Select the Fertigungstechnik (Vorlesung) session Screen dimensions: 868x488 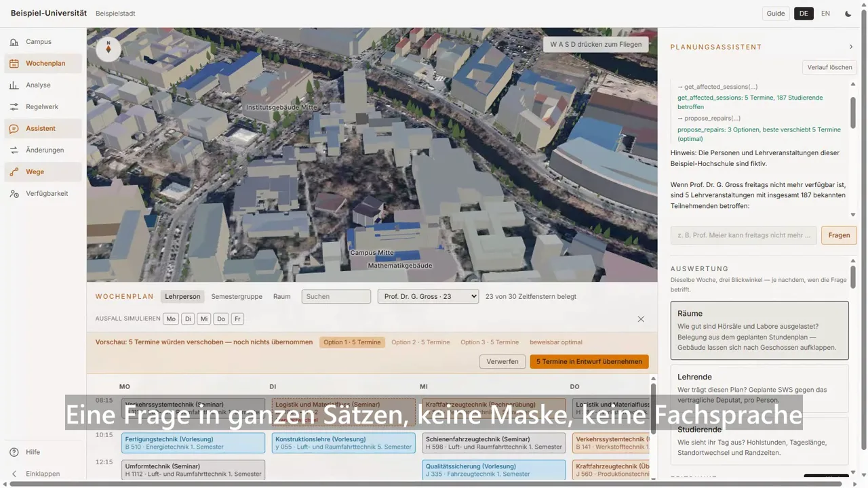click(x=193, y=443)
